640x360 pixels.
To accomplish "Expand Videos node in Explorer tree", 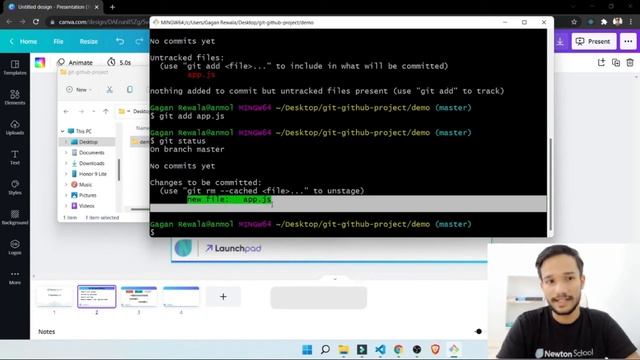I will point(66,206).
